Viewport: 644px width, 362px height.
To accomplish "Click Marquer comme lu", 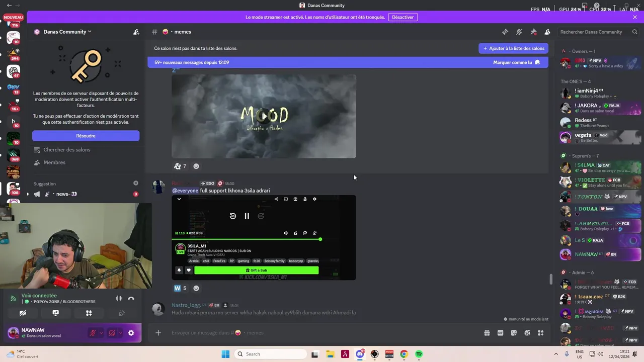I will pos(517,62).
